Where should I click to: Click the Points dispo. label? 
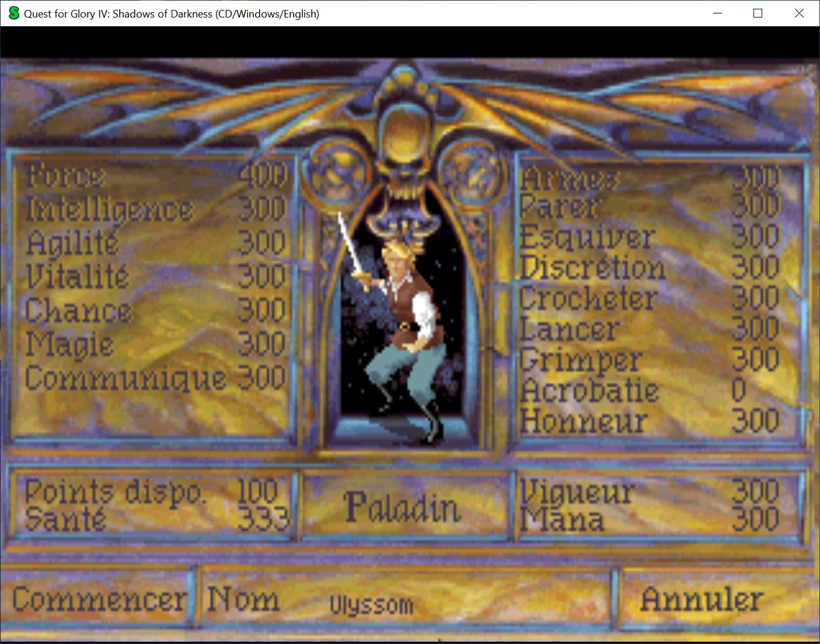coord(116,492)
